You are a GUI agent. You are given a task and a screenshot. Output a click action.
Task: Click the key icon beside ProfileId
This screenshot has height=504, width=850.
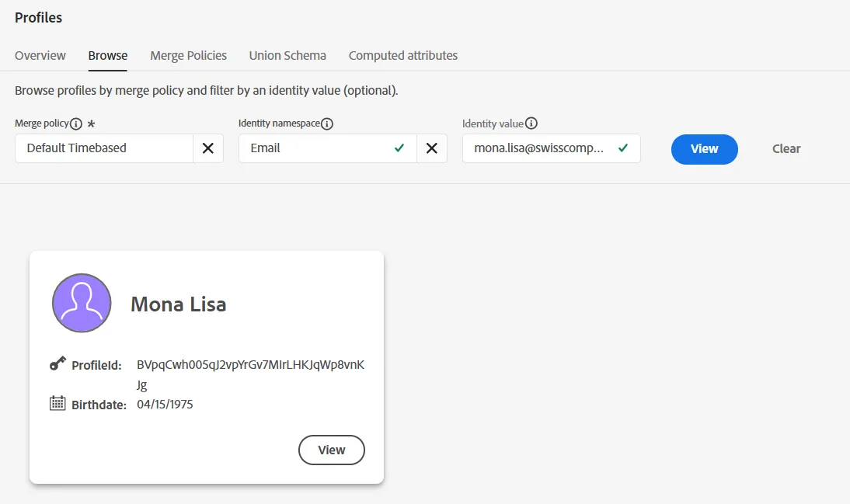tap(57, 363)
